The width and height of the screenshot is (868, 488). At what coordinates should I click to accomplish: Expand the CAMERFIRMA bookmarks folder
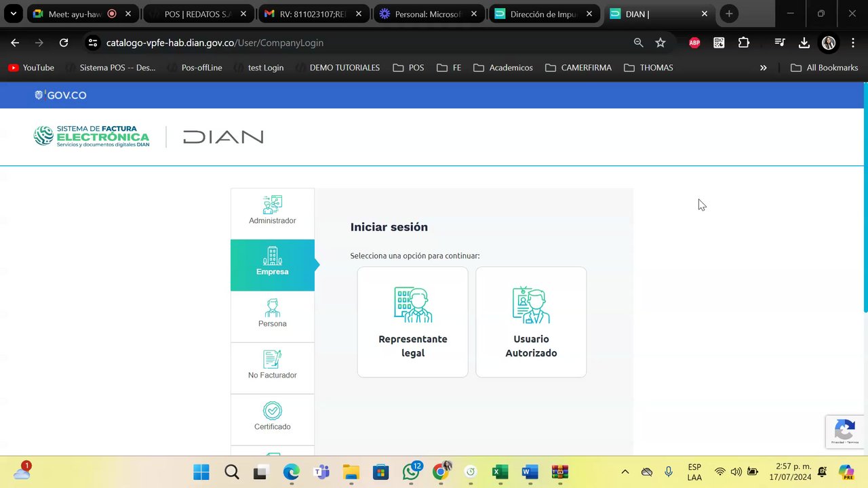tap(578, 68)
